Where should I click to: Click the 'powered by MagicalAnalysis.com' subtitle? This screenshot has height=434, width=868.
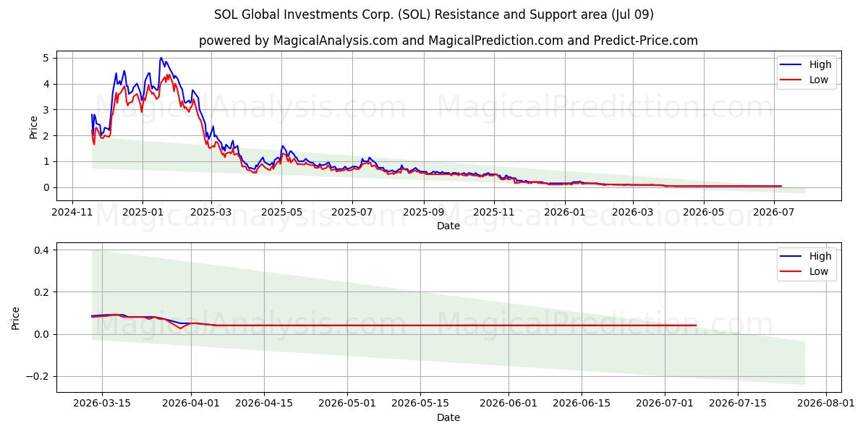click(448, 41)
